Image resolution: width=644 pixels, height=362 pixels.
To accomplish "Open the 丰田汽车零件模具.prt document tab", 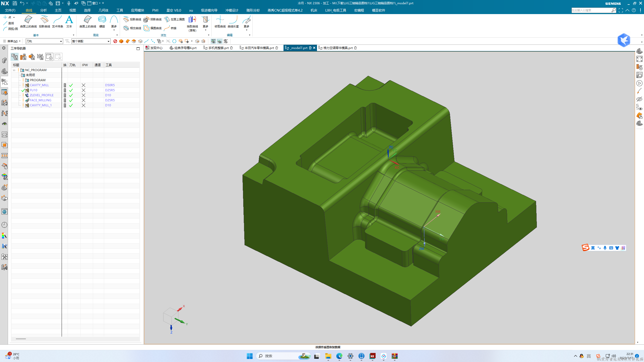I will (x=259, y=48).
